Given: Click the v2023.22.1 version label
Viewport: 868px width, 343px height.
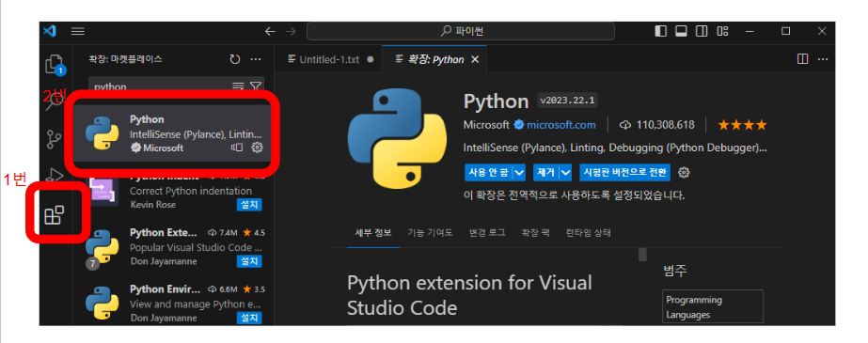Looking at the screenshot, I should tap(567, 101).
